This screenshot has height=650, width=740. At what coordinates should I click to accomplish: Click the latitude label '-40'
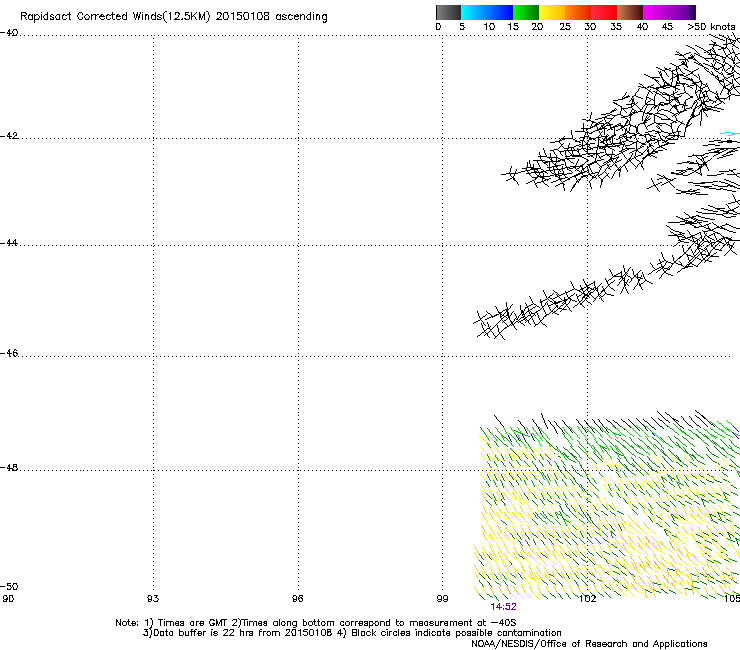click(9, 33)
